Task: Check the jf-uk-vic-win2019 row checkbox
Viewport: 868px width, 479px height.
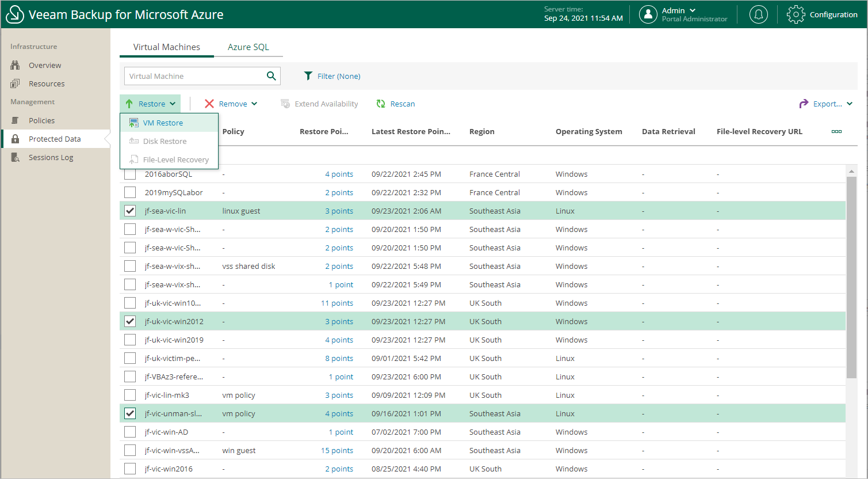Action: click(130, 340)
